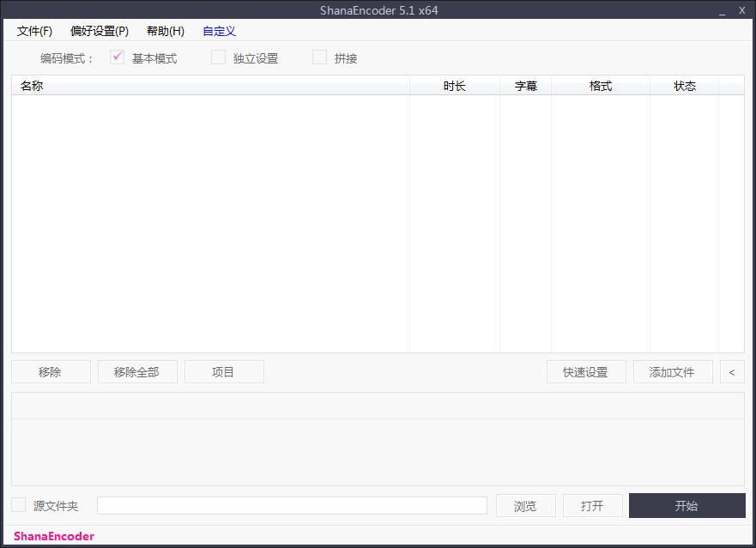Uncheck the 基本模式 encoding mode checkbox
The image size is (756, 548).
[118, 57]
